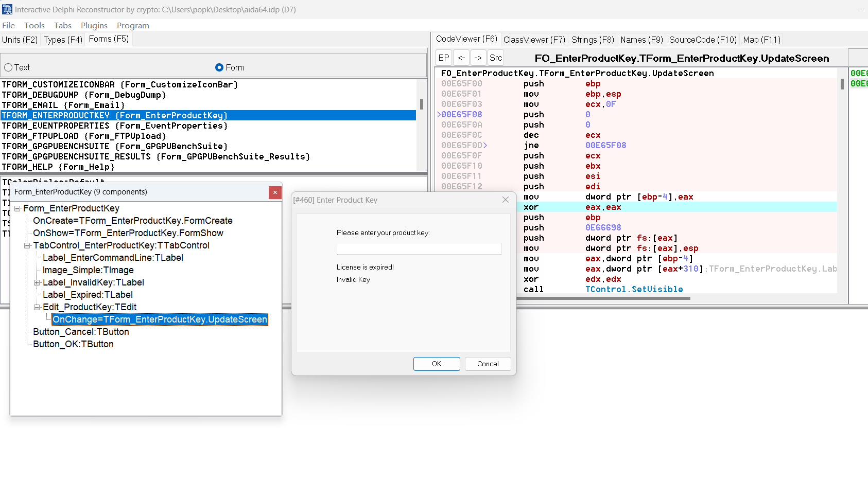Select TFORM_ENTERPRODUCTKEY in forms list
The height and width of the screenshot is (500, 868).
coord(208,115)
